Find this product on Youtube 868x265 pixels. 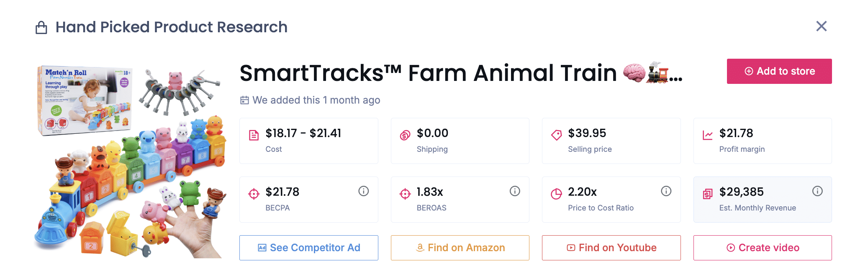tap(611, 247)
